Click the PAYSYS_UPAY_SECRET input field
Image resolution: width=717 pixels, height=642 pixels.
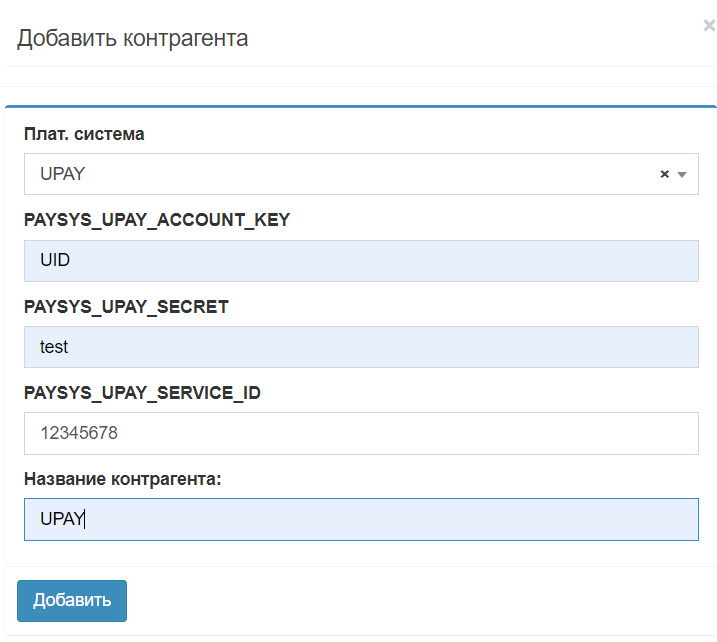pyautogui.click(x=360, y=347)
